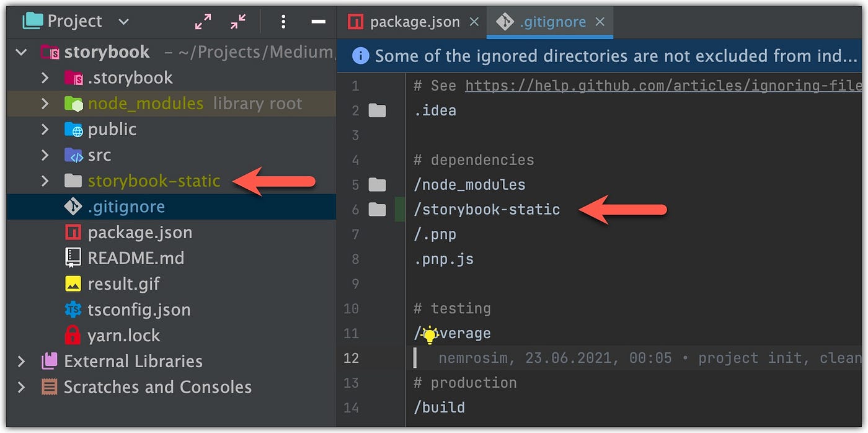Click the Git icon beside .gitignore in tree
The height and width of the screenshot is (433, 868).
(x=73, y=206)
